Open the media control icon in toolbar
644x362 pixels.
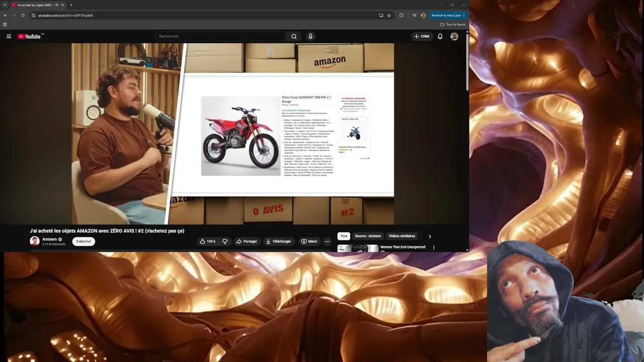click(414, 15)
